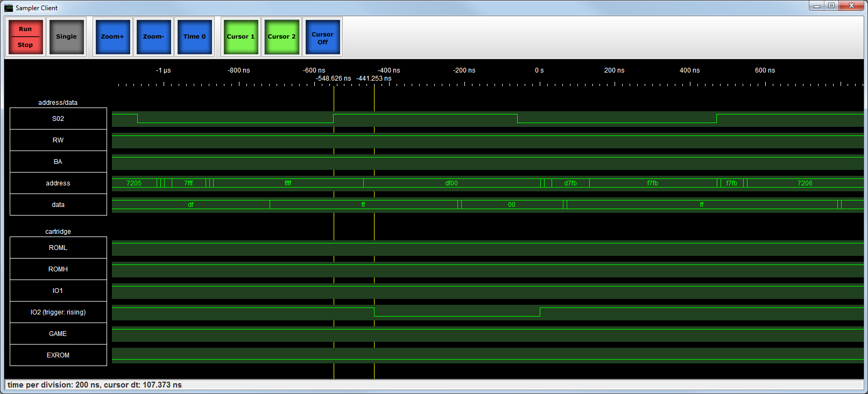Click the gray Single capture button
This screenshot has height=394, width=868.
66,37
